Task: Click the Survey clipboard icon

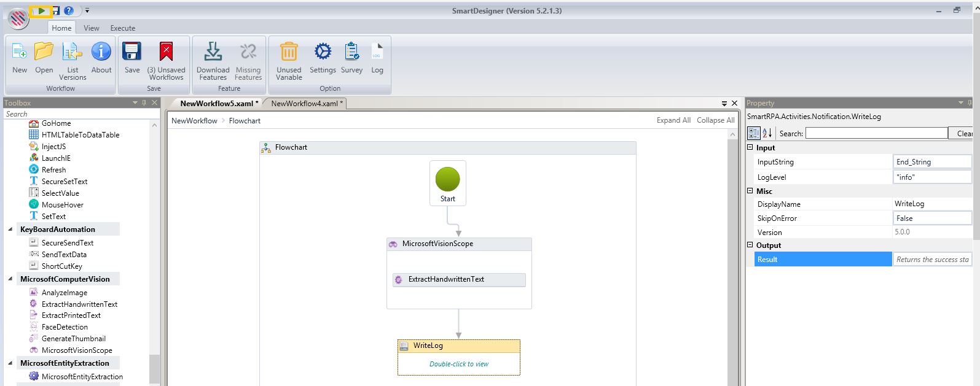Action: point(351,52)
